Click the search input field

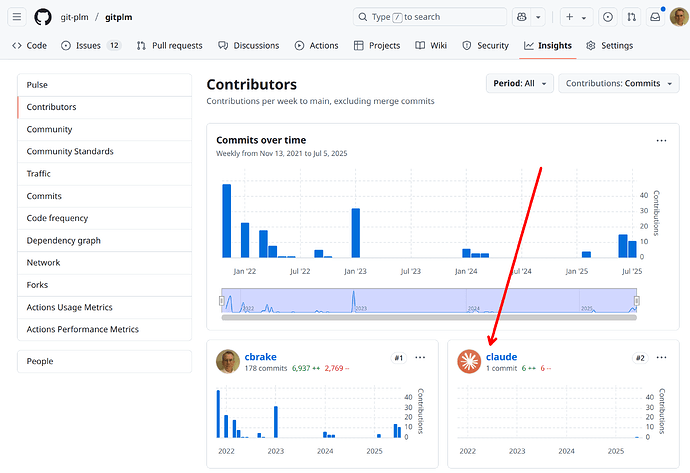point(429,17)
